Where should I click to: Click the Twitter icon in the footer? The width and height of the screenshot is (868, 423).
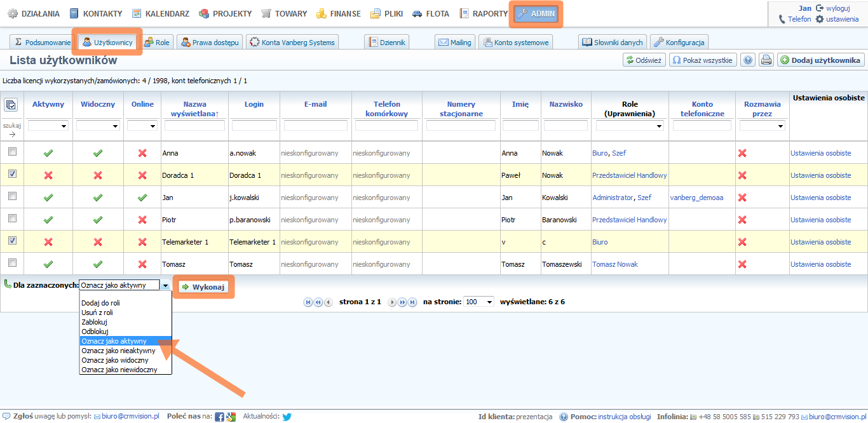[x=287, y=417]
